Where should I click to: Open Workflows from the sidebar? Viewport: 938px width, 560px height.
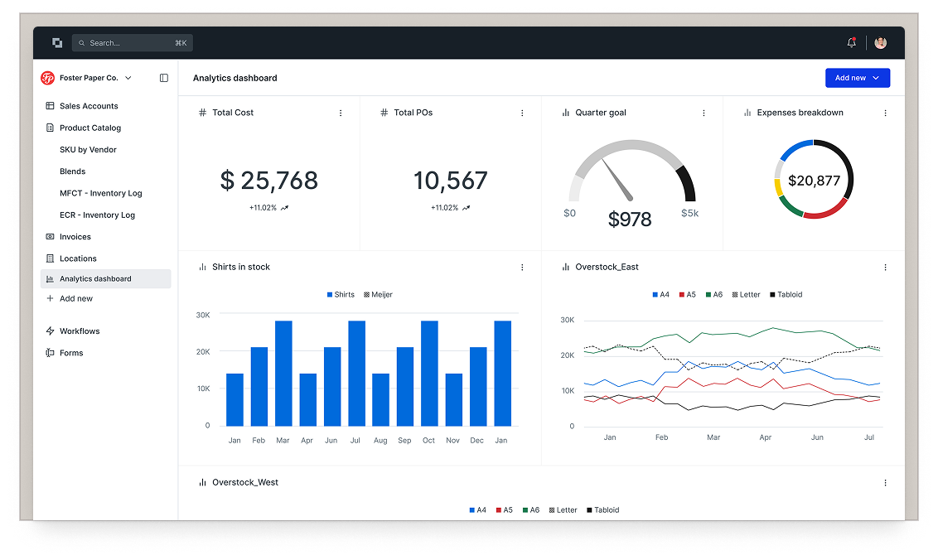tap(80, 331)
